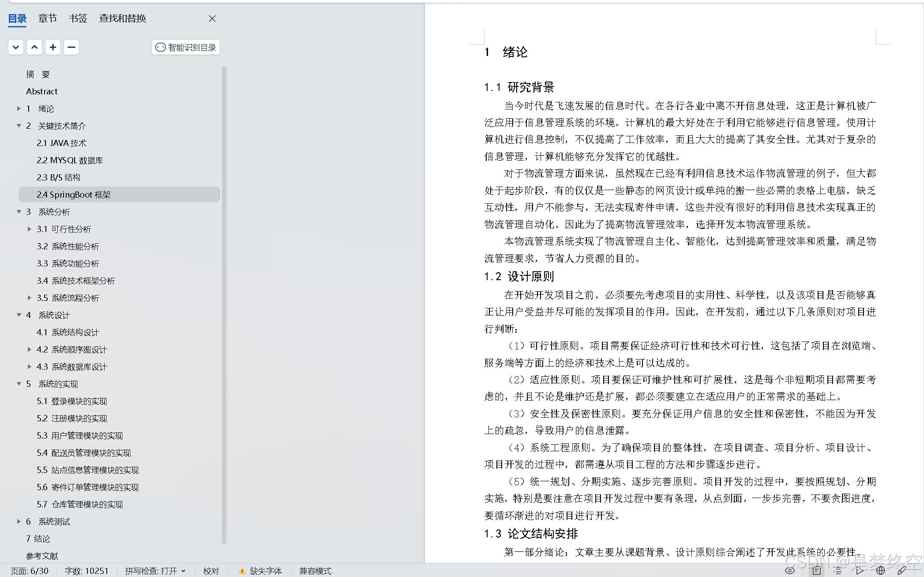Viewport: 924px width, 577px height.
Task: Open the web layout globe icon
Action: 880,570
